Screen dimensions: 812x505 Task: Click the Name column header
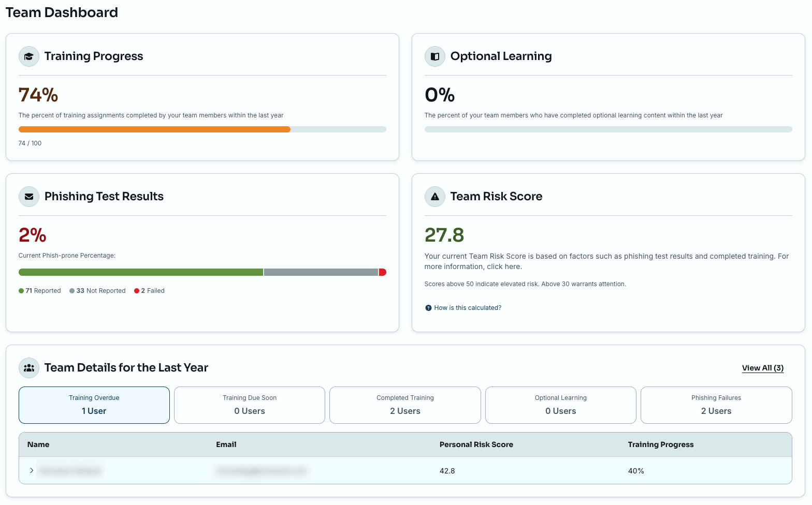tap(38, 444)
